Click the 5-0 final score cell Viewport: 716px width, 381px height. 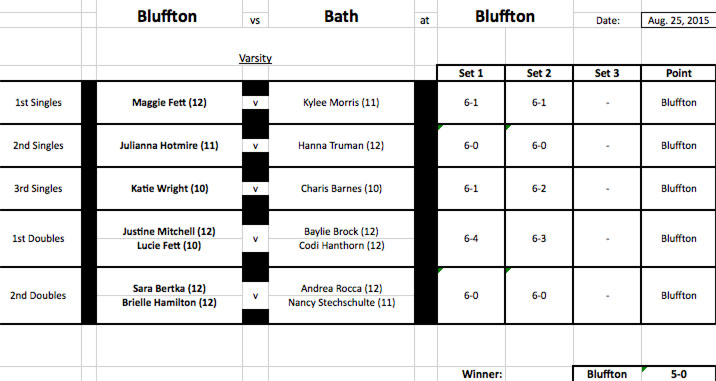pos(679,374)
